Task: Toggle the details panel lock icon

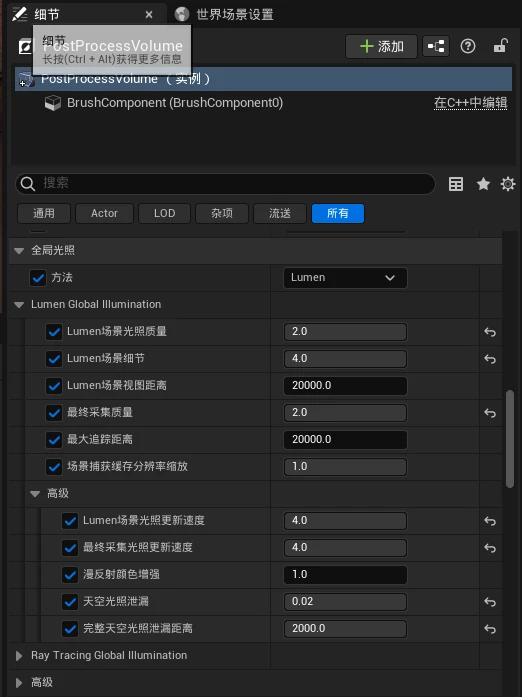Action: [501, 46]
